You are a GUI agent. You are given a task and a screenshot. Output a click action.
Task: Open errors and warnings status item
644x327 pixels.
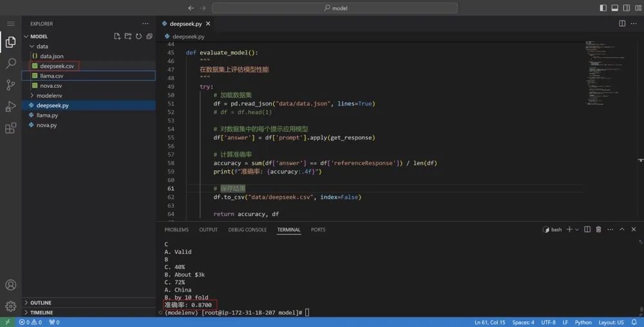(30, 322)
